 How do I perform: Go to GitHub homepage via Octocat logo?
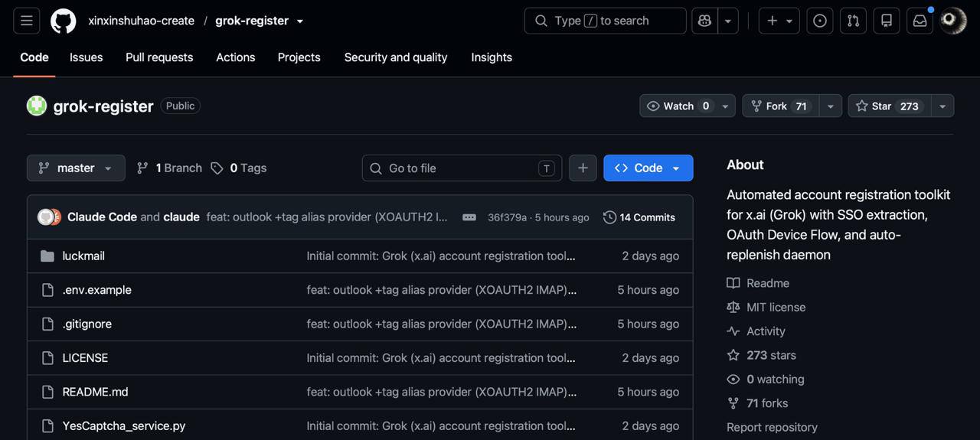[64, 21]
